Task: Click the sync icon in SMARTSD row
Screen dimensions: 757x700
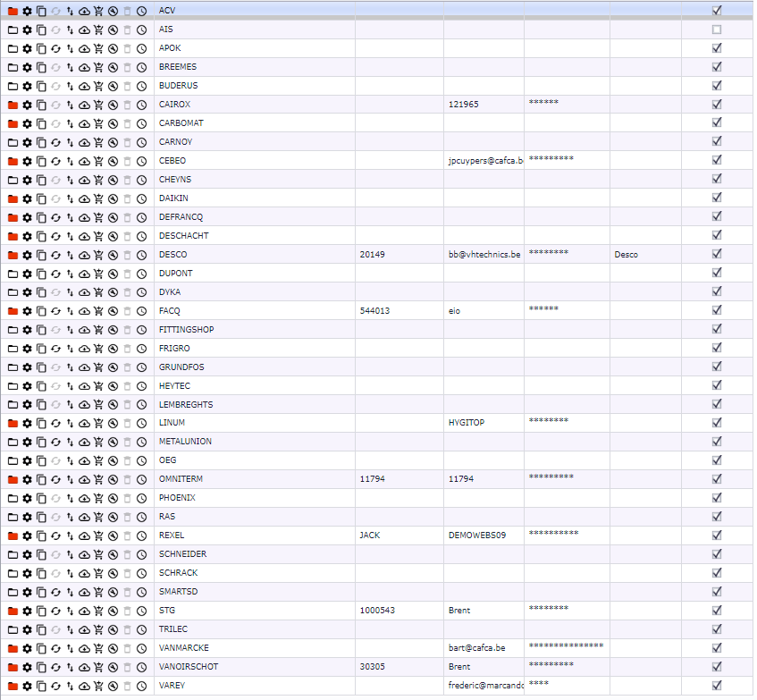Action: click(56, 593)
